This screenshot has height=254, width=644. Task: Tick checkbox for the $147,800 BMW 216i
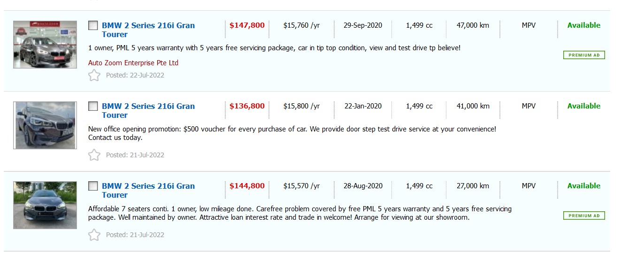pos(93,25)
